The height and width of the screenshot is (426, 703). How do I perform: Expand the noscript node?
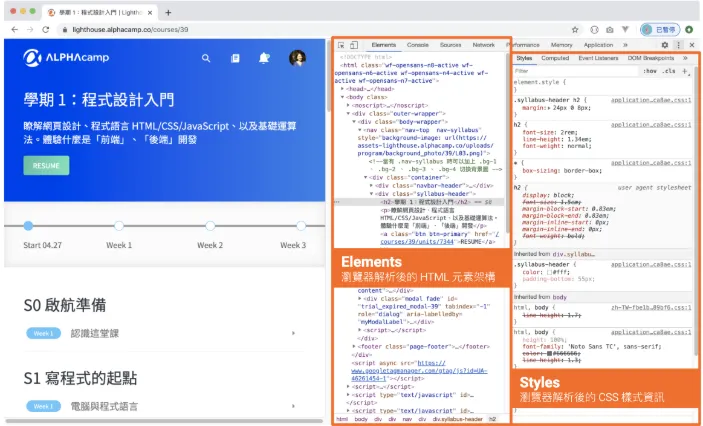[348, 105]
